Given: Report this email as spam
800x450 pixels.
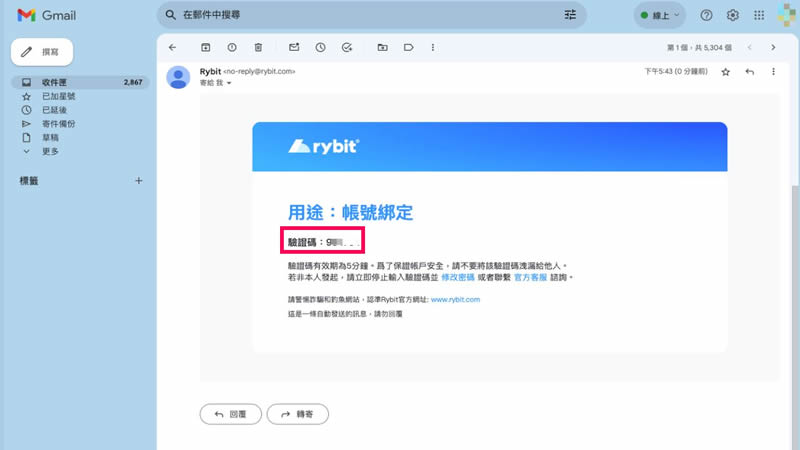Looking at the screenshot, I should pyautogui.click(x=232, y=47).
